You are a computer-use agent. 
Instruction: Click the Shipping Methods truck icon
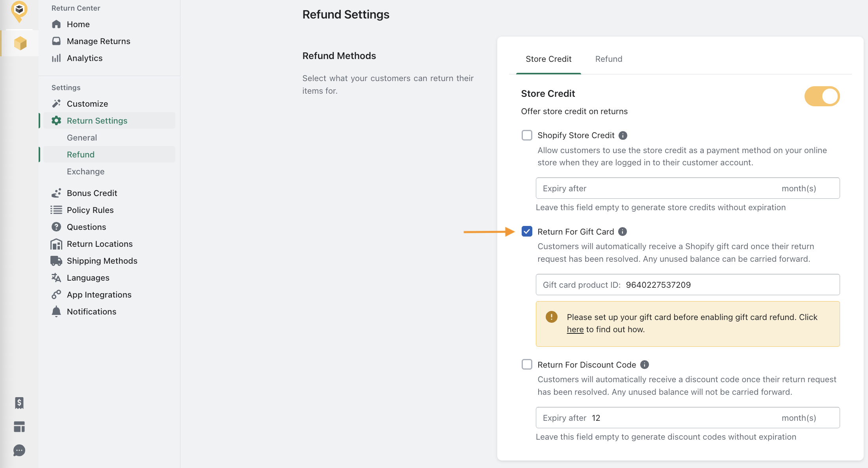(56, 261)
